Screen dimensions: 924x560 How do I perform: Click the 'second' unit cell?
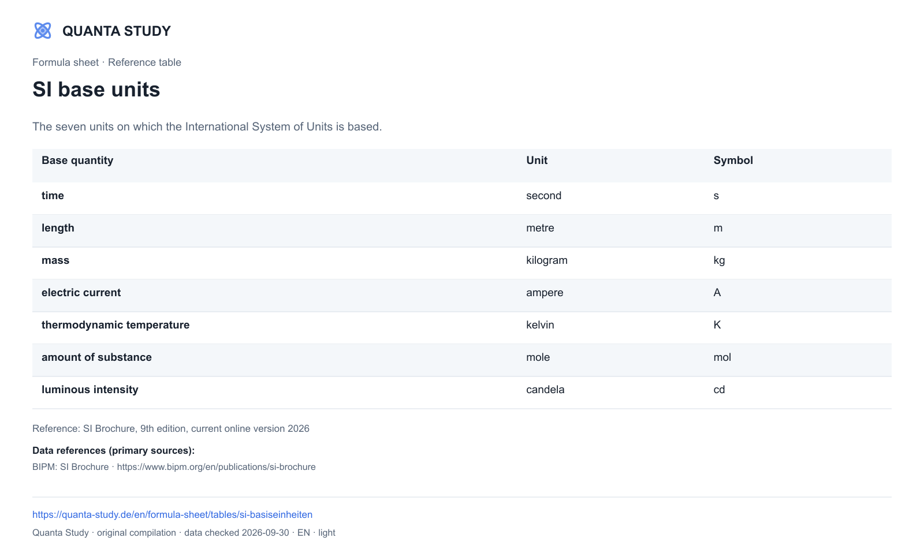pos(543,196)
